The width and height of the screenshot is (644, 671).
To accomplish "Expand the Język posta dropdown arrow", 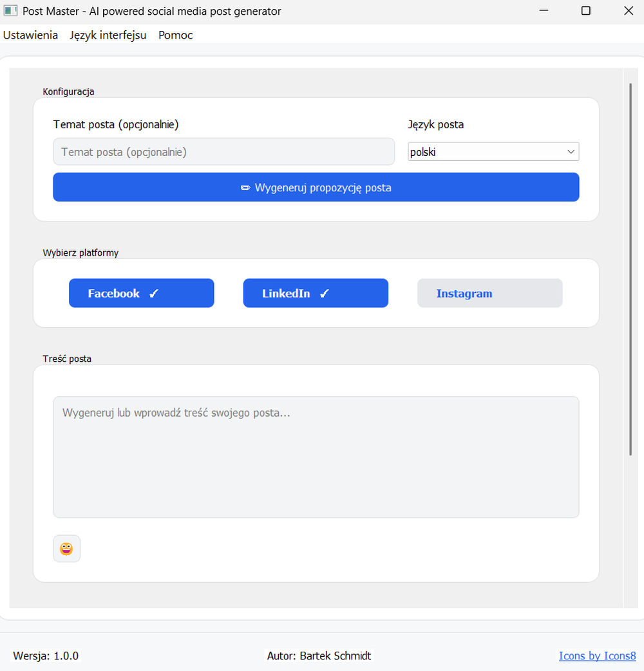I will [571, 152].
